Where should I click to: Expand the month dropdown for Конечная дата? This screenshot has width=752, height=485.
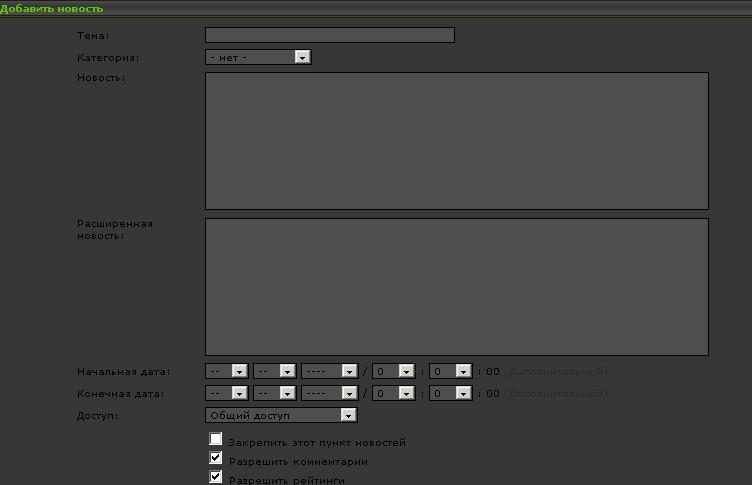[274, 393]
